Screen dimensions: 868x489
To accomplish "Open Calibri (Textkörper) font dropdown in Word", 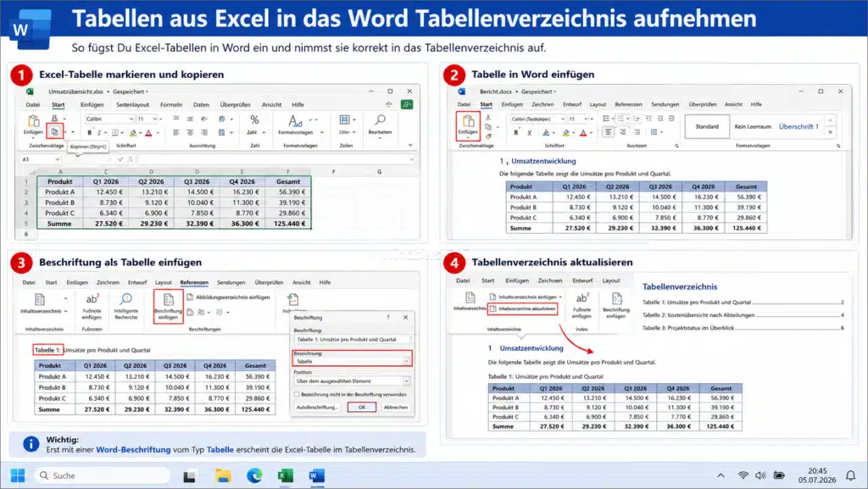I will click(x=563, y=119).
